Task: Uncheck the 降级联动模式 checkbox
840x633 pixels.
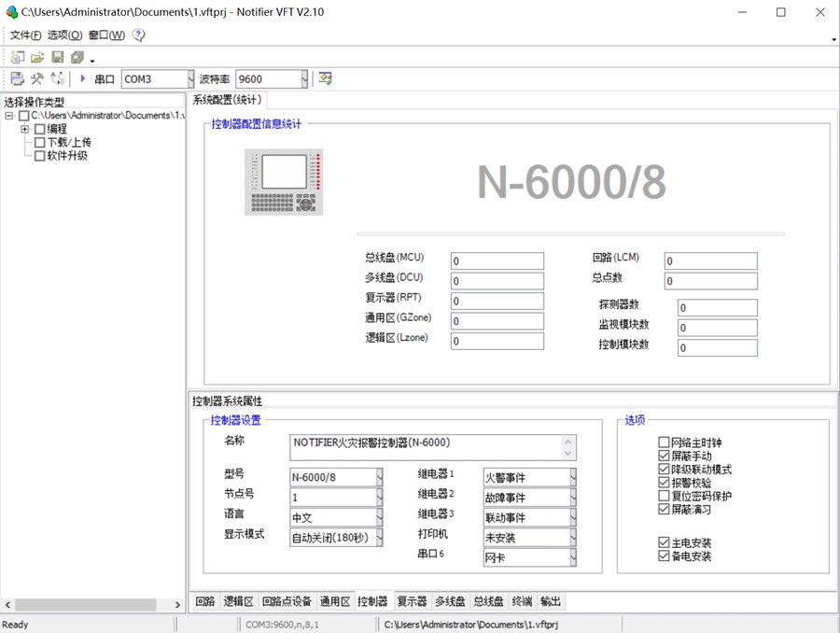Action: (664, 469)
